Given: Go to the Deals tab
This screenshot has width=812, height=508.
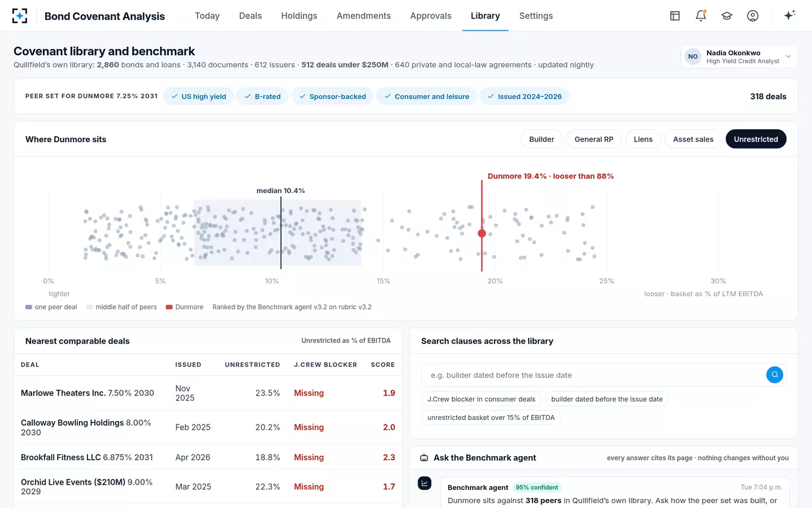Looking at the screenshot, I should click(250, 16).
